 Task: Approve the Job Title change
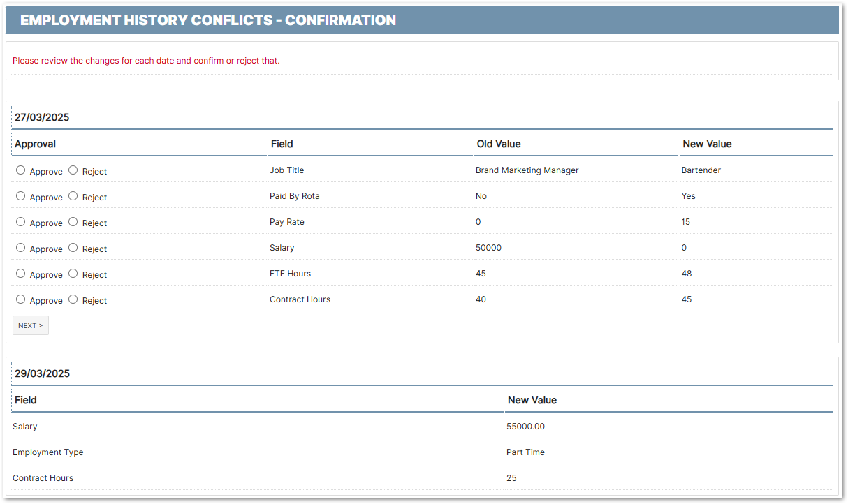click(21, 170)
